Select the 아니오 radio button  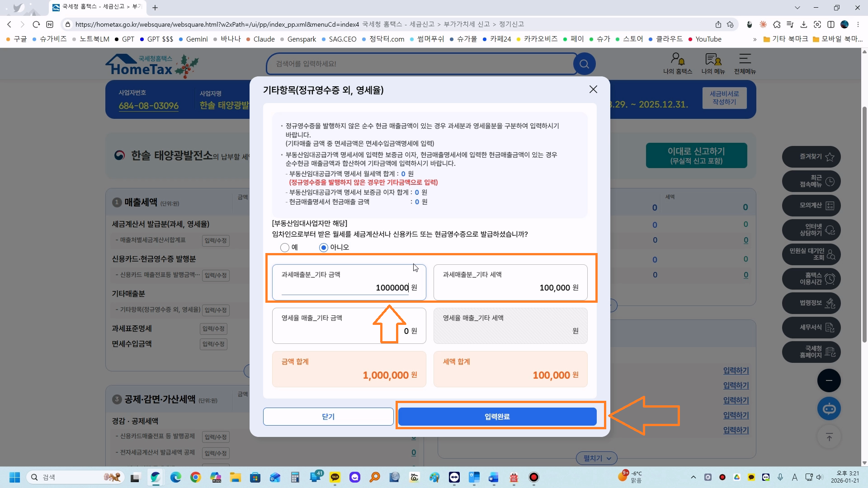(323, 248)
